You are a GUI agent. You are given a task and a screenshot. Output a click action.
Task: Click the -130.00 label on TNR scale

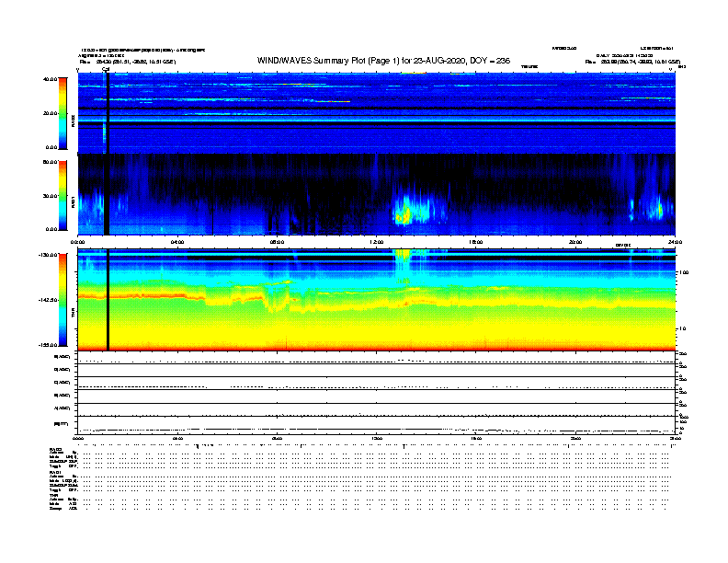coord(49,255)
